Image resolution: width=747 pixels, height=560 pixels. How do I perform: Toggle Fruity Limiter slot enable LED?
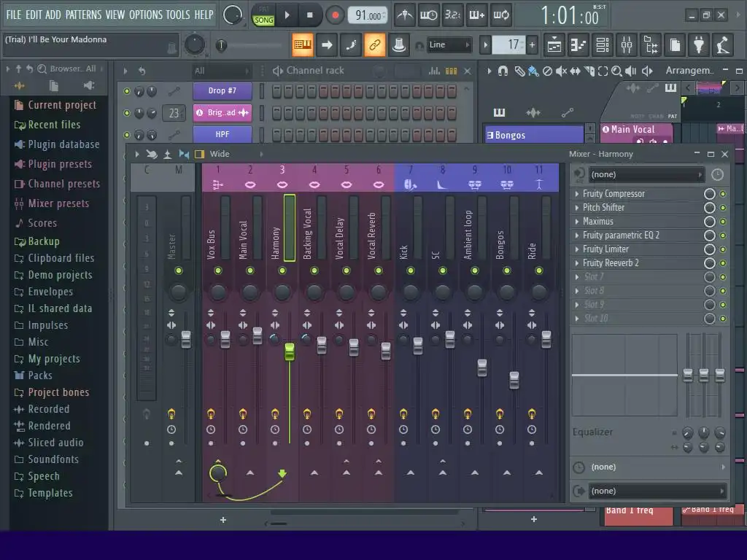(723, 249)
